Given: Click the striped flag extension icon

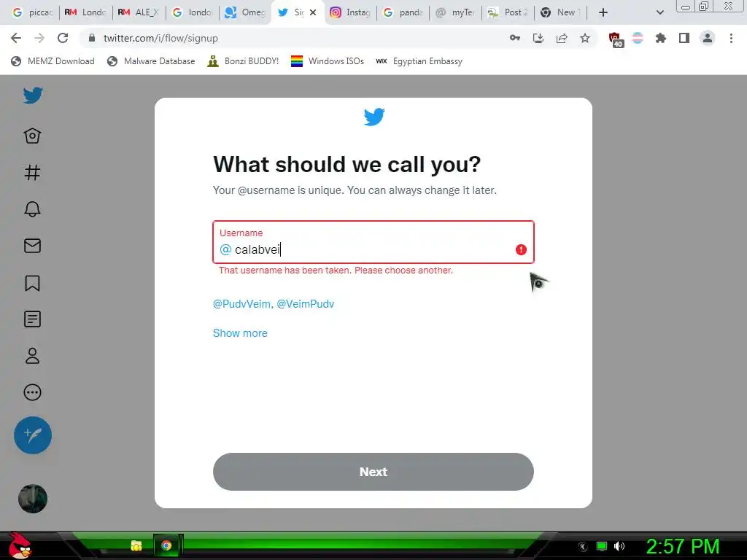Looking at the screenshot, I should click(638, 38).
